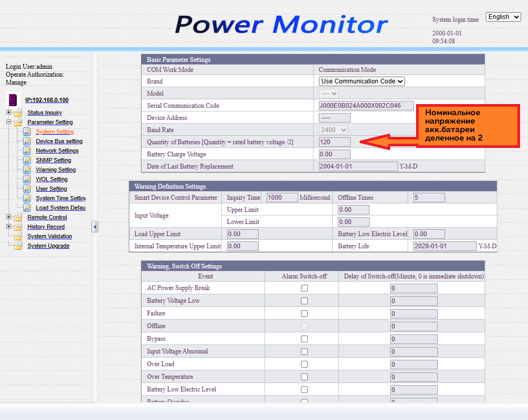The width and height of the screenshot is (528, 420).
Task: Toggle Battery Voltage Low alarm checkbox
Action: pos(304,301)
